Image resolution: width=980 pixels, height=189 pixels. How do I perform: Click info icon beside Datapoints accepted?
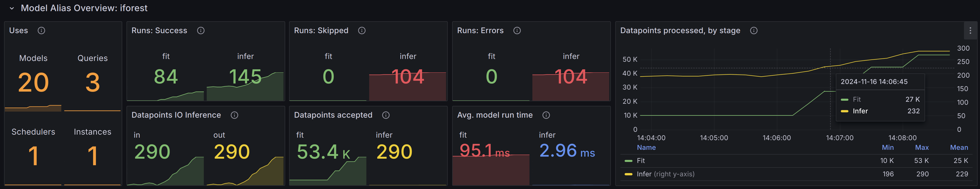pyautogui.click(x=386, y=115)
